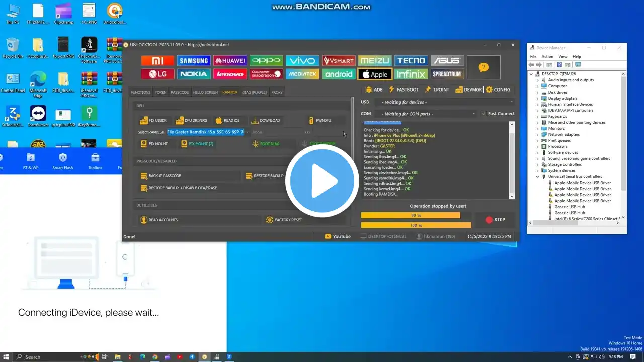Open the YouTube link in status bar
Screen dimensions: 644x362
point(338,236)
